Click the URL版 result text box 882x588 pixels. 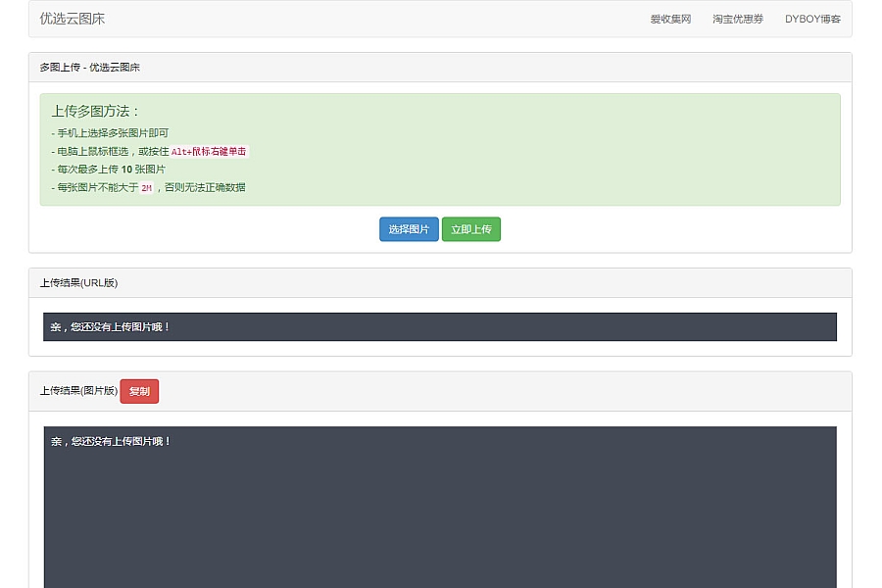pos(440,327)
